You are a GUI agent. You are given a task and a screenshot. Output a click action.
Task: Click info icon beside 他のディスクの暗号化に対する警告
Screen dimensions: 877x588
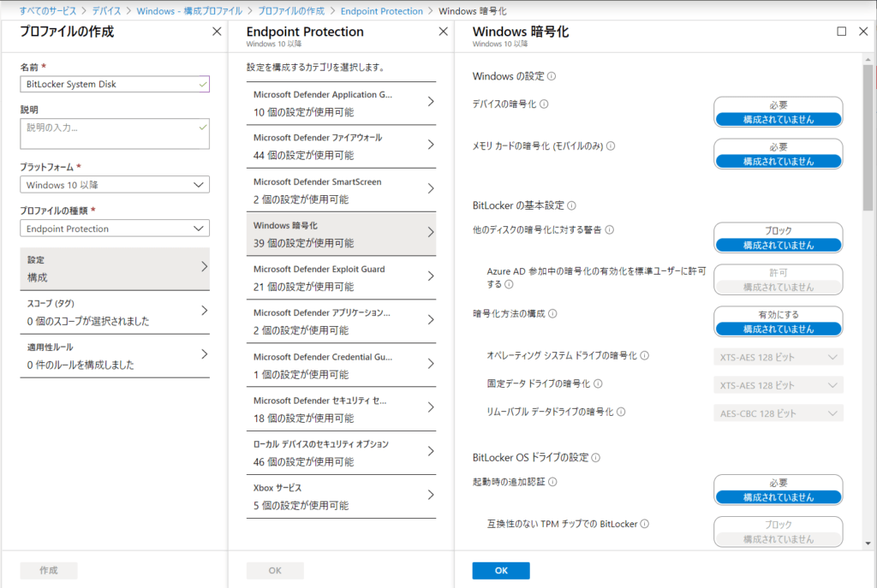[x=610, y=229]
